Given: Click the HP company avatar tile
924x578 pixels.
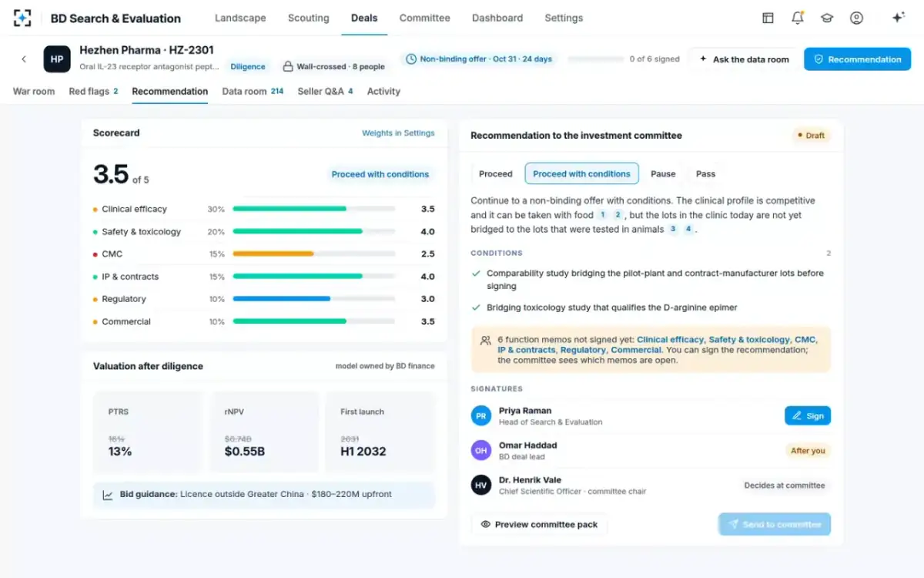Looking at the screenshot, I should (57, 59).
